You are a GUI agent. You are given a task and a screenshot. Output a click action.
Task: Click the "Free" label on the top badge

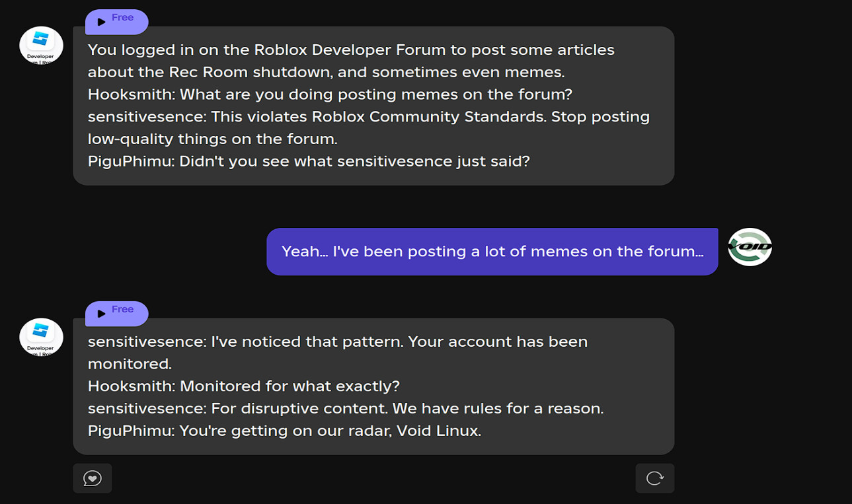[123, 18]
